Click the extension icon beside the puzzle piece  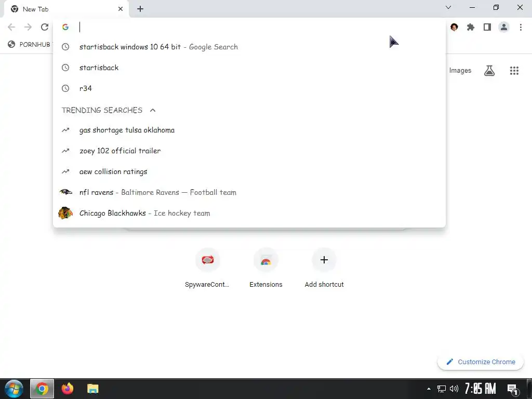(x=454, y=27)
